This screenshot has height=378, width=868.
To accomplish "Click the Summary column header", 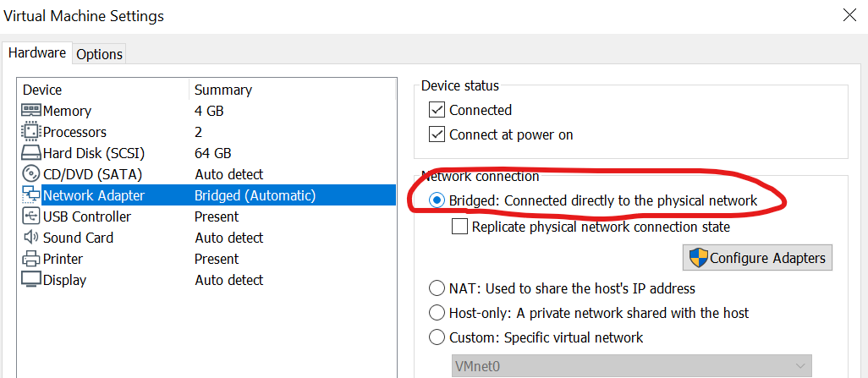I will coord(223,90).
